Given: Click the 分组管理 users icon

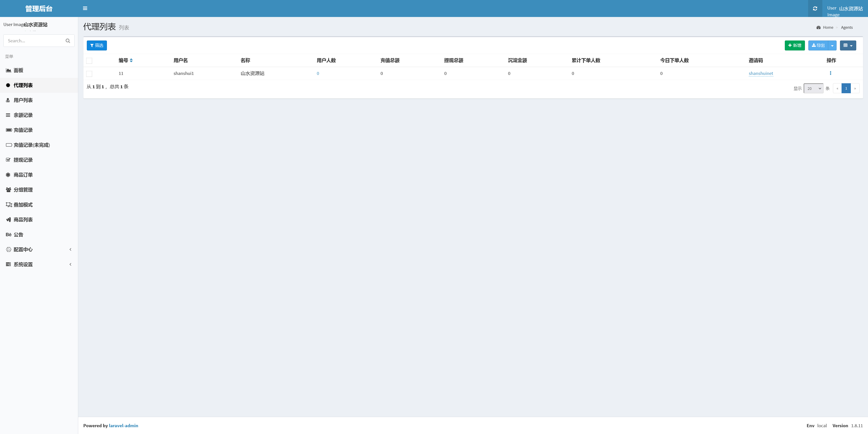Looking at the screenshot, I should coord(8,190).
